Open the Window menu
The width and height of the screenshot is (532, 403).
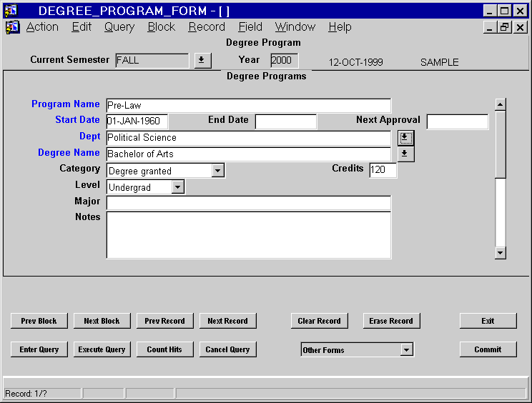tap(295, 26)
